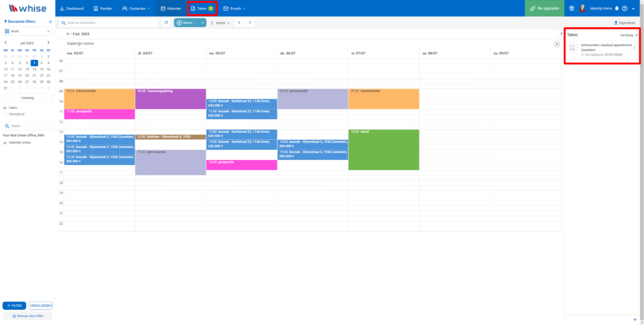
Task: Click the search by subject field
Action: tap(109, 23)
